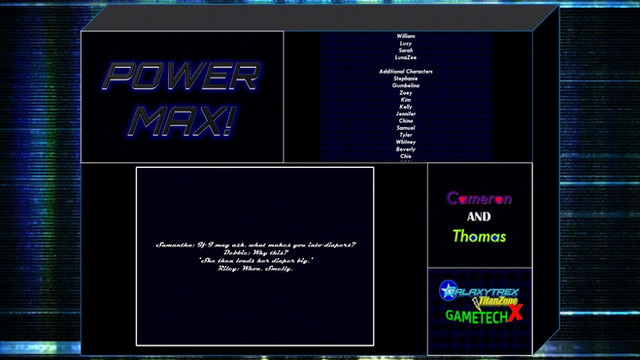The height and width of the screenshot is (360, 640).
Task: Click the credit name Zoey
Action: pyautogui.click(x=406, y=93)
